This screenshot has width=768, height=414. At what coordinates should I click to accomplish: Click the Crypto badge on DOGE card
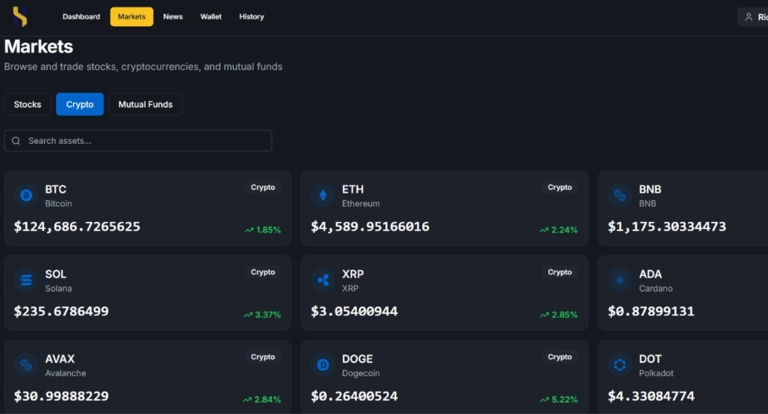click(560, 357)
